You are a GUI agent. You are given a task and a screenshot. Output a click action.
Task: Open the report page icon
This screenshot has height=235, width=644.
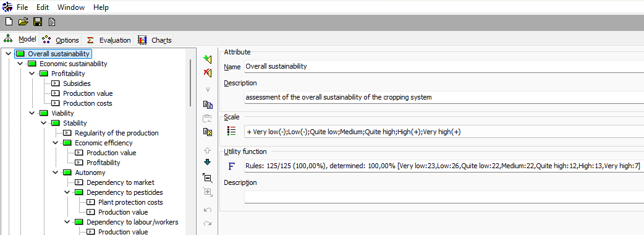(52, 22)
